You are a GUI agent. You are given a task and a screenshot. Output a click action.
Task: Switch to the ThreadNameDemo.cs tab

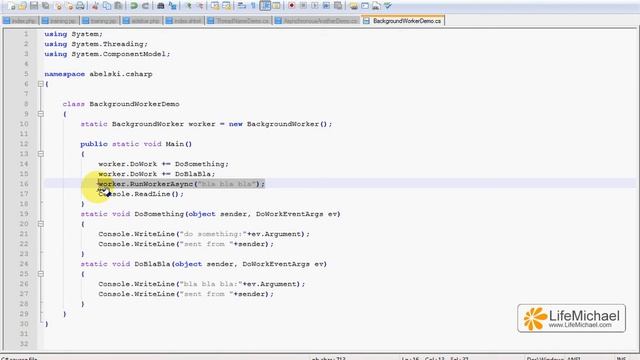(x=238, y=20)
